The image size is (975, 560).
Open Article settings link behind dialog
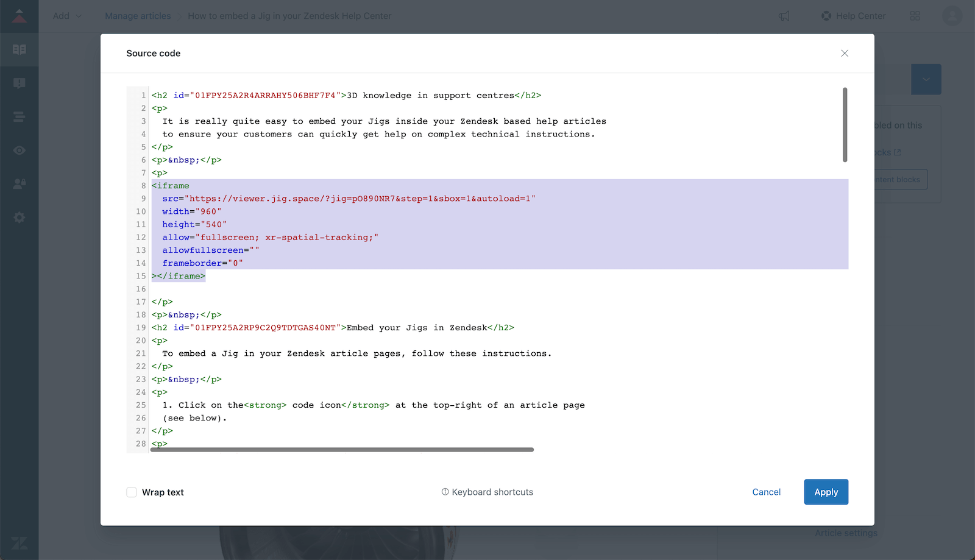(x=846, y=533)
